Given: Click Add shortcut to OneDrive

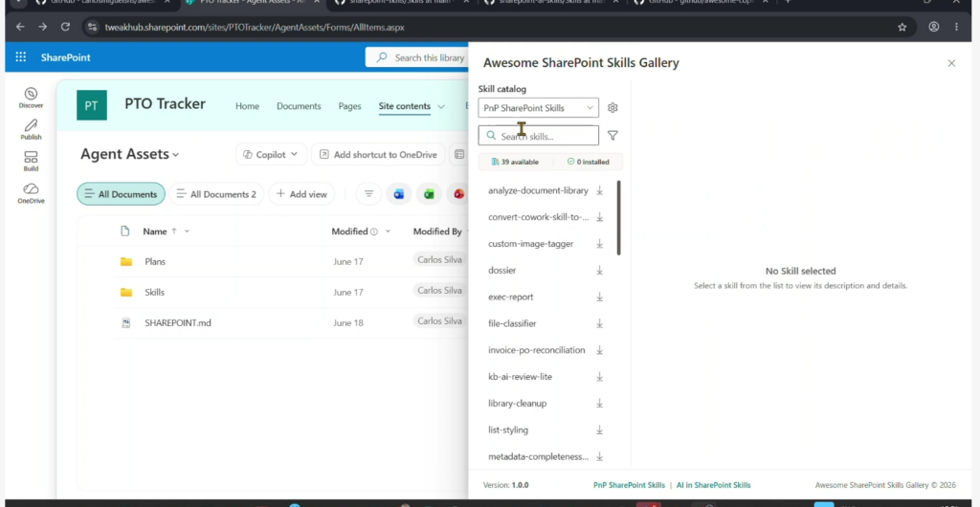Looking at the screenshot, I should pyautogui.click(x=378, y=154).
